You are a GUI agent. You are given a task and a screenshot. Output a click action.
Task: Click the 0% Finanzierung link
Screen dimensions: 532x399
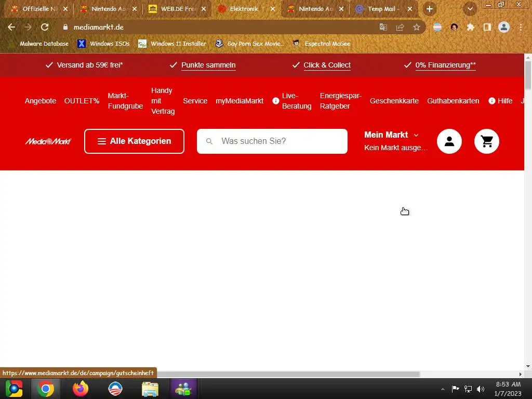click(x=445, y=65)
